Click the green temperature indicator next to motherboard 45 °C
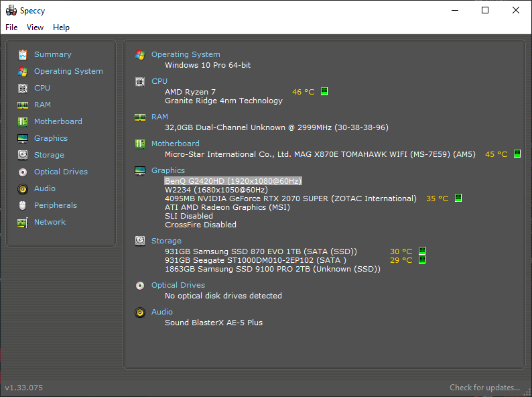 coord(517,154)
